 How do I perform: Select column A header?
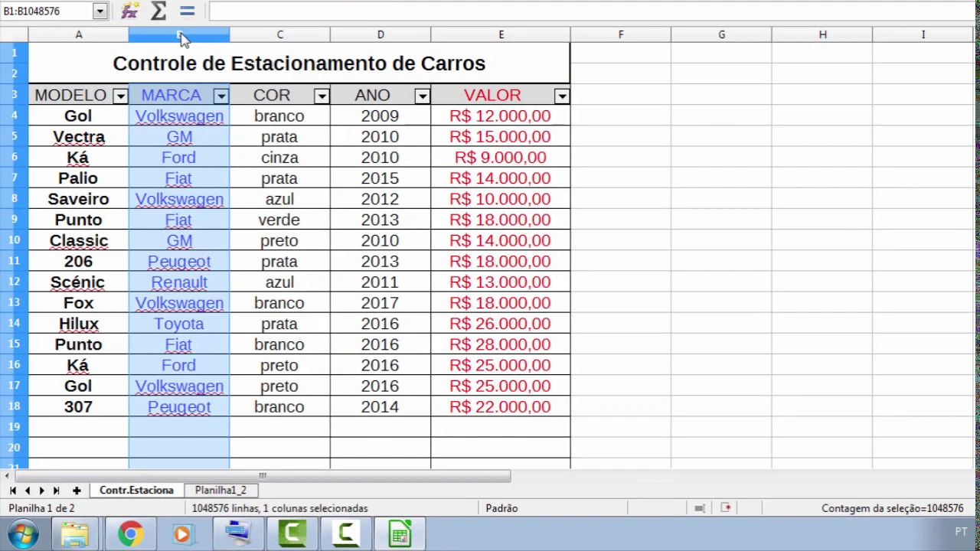[x=78, y=34]
